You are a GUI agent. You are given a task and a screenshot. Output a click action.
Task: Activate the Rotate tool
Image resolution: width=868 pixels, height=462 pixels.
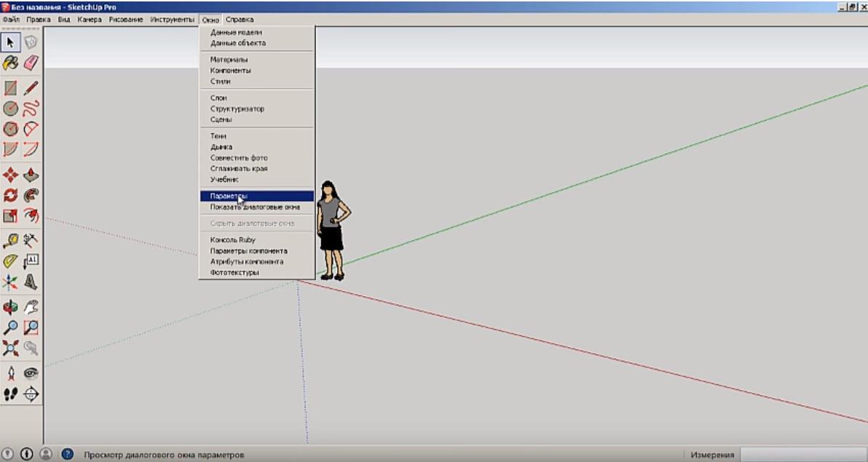tap(11, 196)
